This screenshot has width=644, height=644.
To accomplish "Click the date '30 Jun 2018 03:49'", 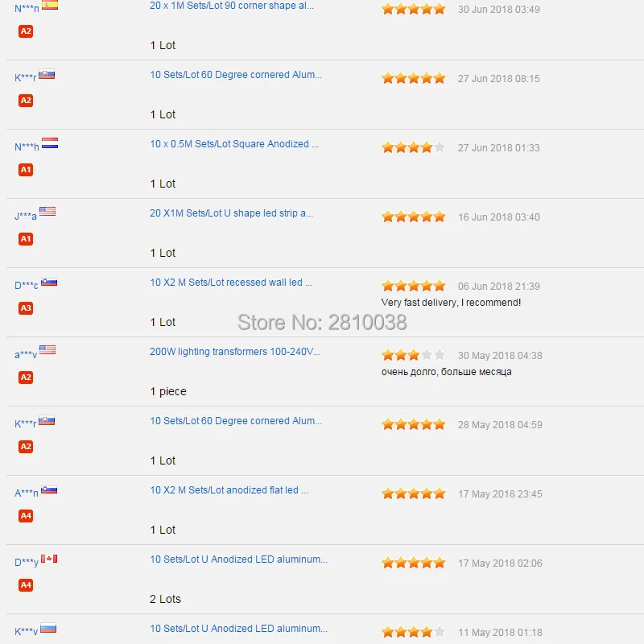I will (x=498, y=10).
